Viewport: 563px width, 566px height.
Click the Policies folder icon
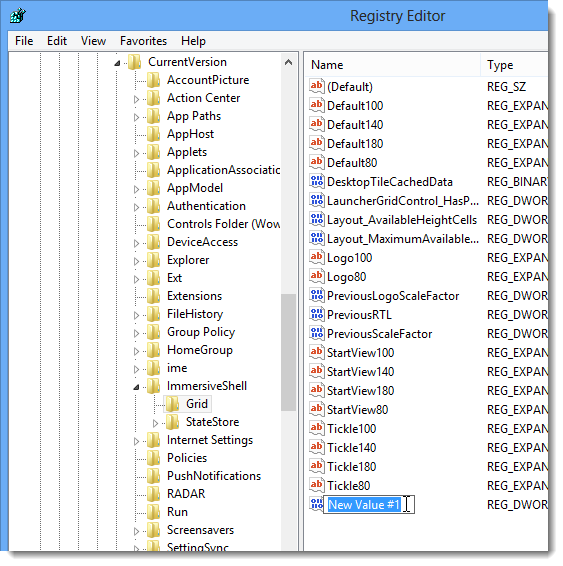(153, 458)
